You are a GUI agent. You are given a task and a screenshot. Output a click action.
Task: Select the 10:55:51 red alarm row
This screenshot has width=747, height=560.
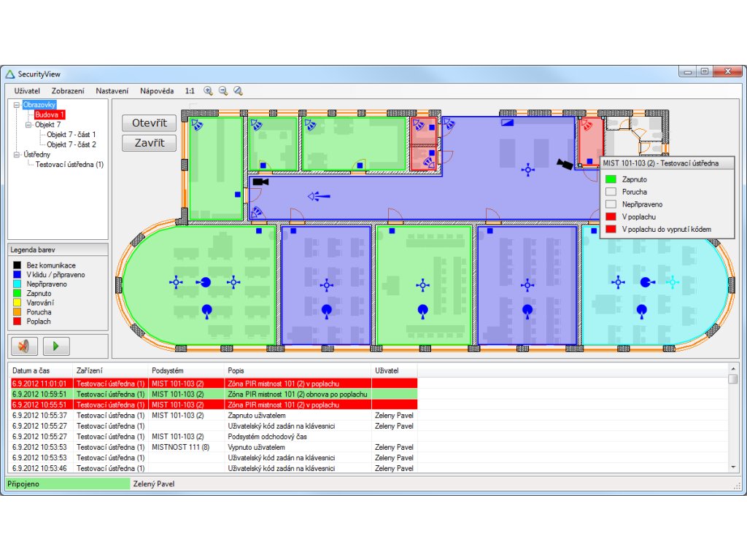214,405
